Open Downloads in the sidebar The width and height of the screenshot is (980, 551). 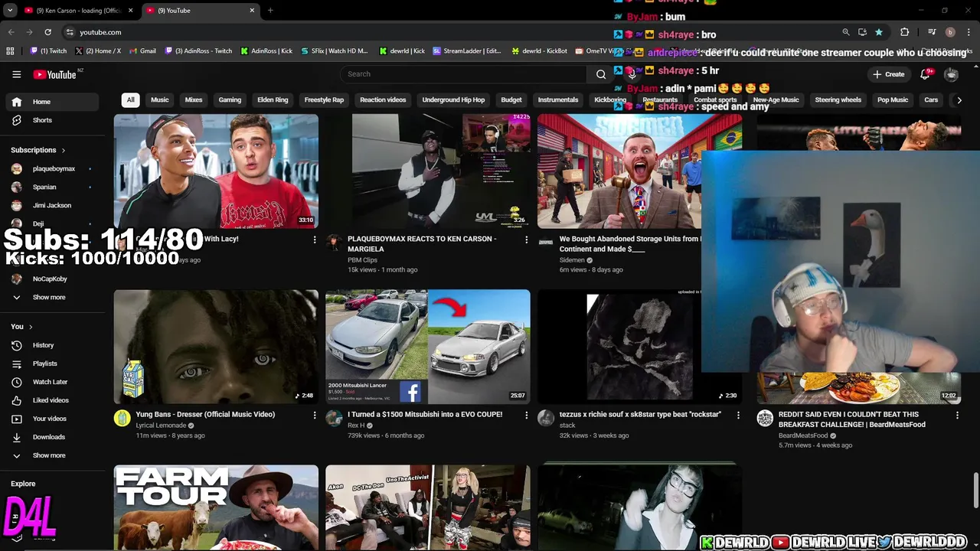click(50, 437)
